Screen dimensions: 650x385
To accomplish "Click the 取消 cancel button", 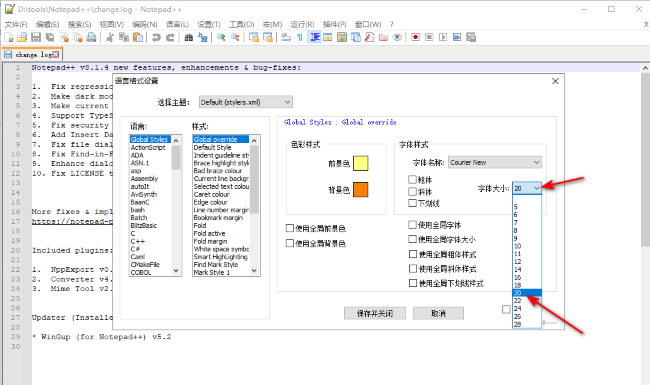I will coord(438,313).
